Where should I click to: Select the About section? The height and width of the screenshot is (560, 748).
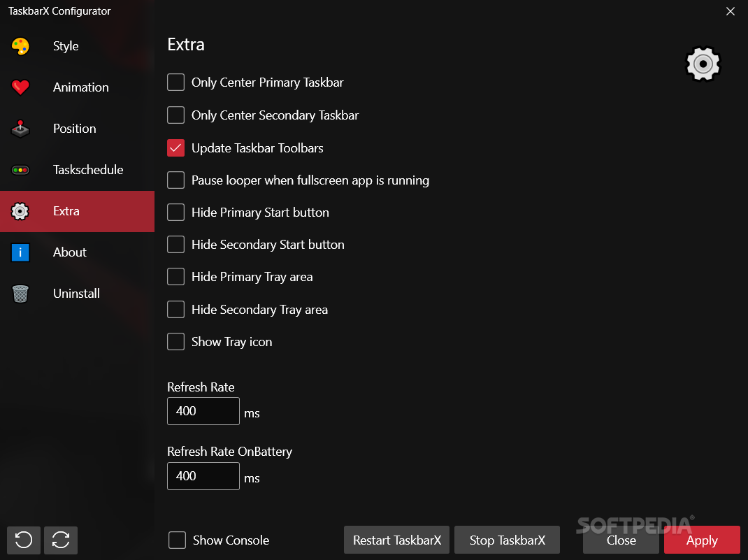pyautogui.click(x=78, y=252)
